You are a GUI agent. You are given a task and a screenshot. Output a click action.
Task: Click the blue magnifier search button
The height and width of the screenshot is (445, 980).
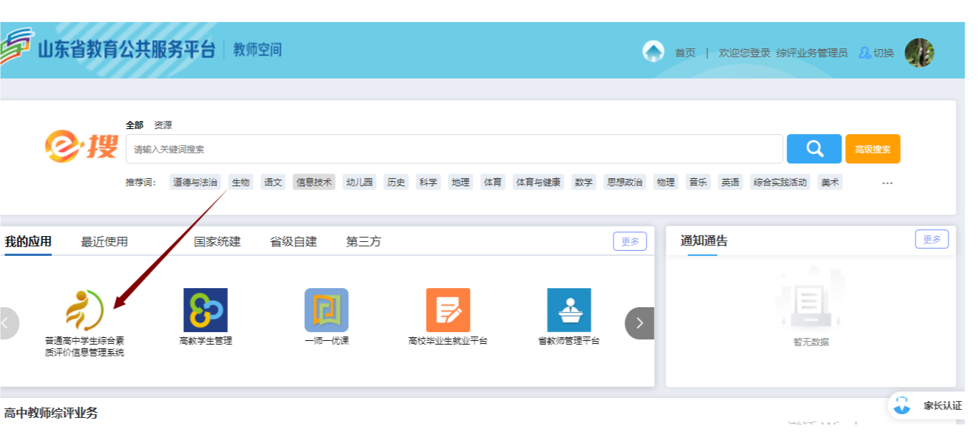tap(814, 149)
